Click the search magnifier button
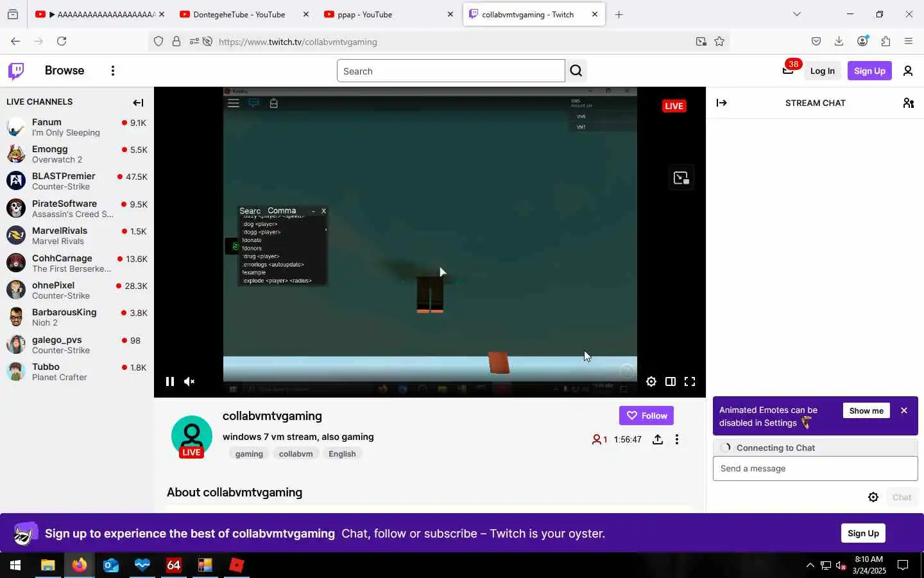 pos(576,71)
